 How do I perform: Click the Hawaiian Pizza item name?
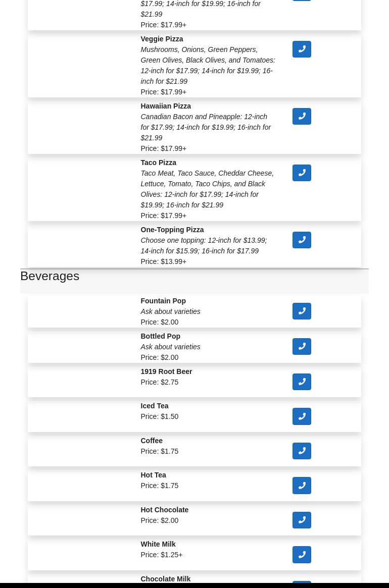coord(165,106)
